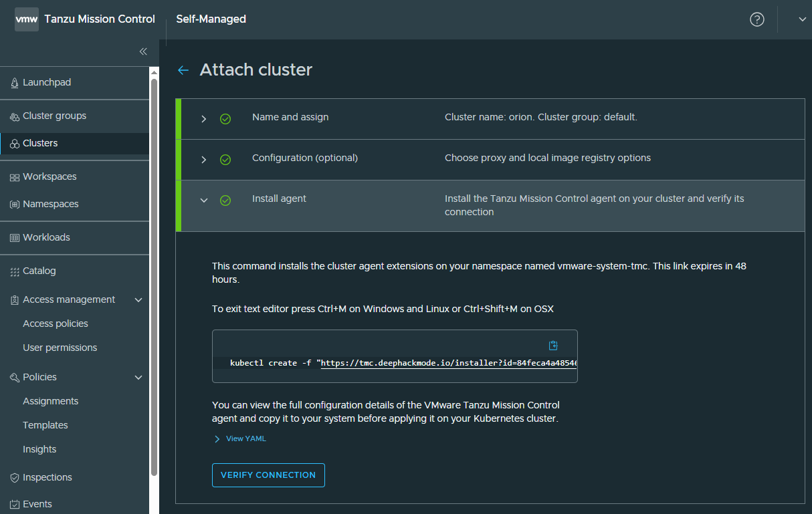Viewport: 812px width, 514px height.
Task: Click the Access management icon
Action: (15, 300)
